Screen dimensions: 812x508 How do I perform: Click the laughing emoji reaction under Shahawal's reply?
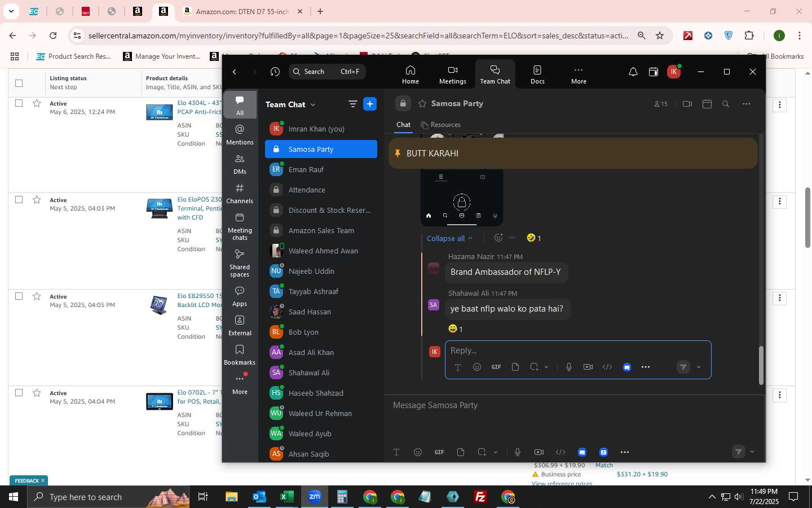coord(456,329)
